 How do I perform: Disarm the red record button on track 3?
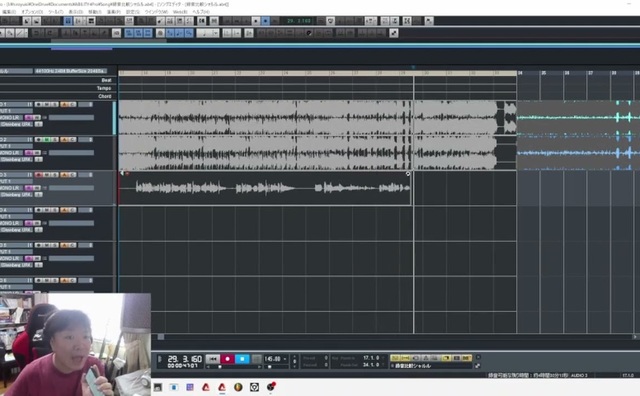point(39,175)
